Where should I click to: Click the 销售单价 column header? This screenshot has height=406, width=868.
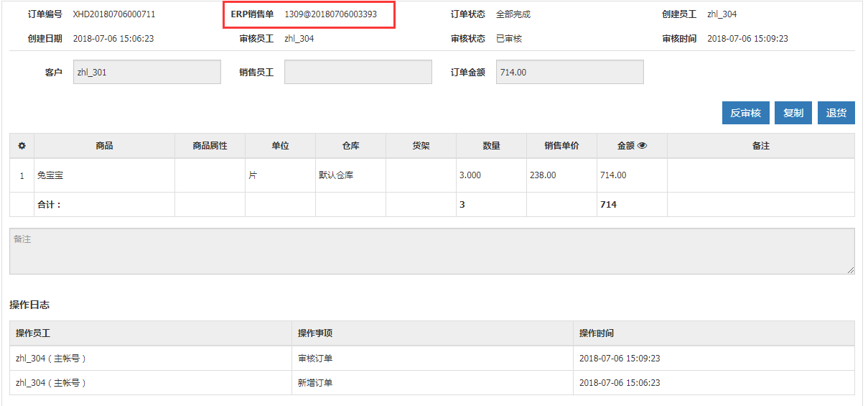point(561,146)
